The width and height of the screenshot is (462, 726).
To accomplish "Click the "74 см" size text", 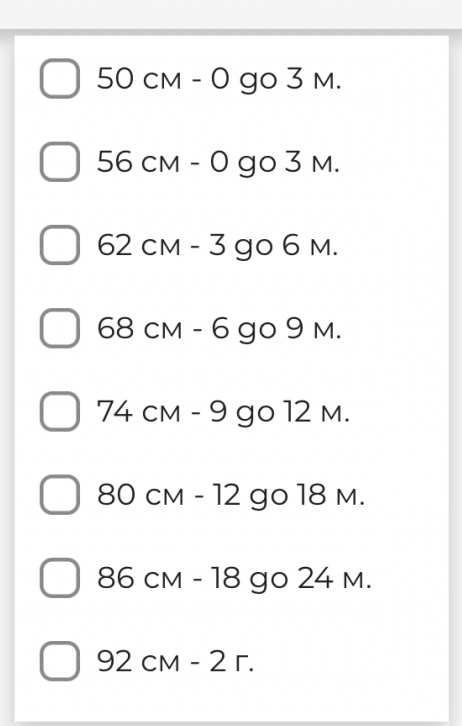I will [138, 411].
